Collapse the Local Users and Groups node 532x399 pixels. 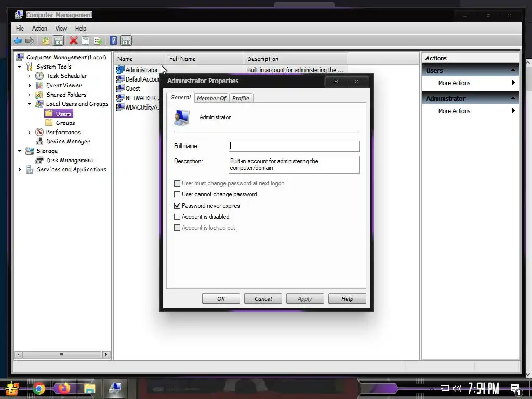pyautogui.click(x=30, y=104)
